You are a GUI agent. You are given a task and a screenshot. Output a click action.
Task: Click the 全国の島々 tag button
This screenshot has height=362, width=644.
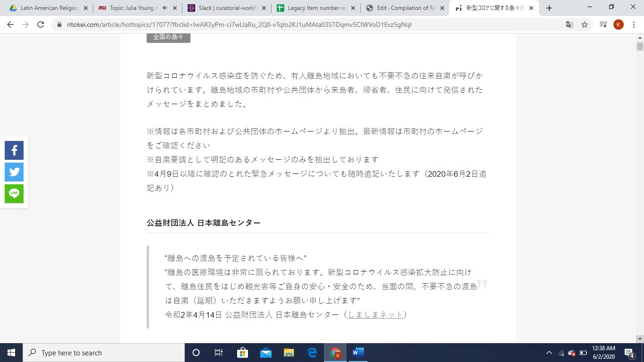(168, 37)
